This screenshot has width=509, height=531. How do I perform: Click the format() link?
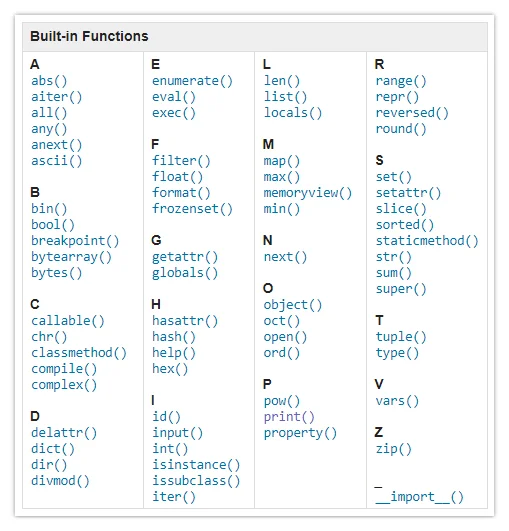click(181, 193)
